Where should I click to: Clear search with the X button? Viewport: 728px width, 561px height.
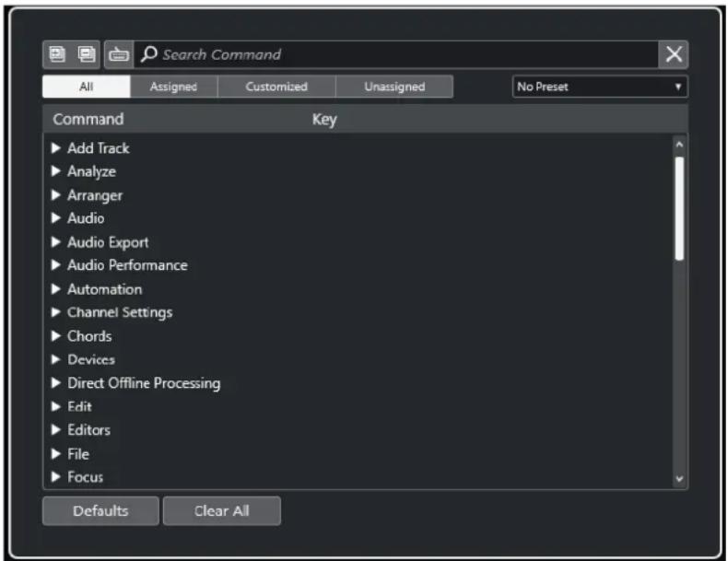[x=674, y=54]
